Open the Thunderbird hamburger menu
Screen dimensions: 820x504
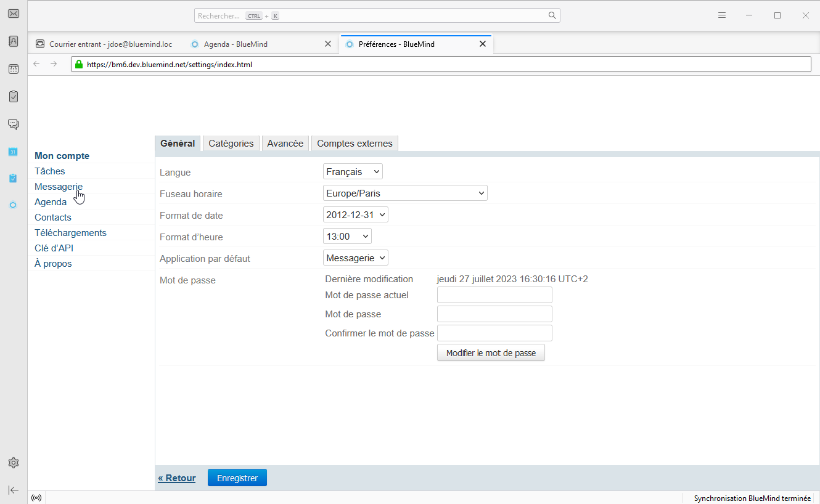[722, 15]
